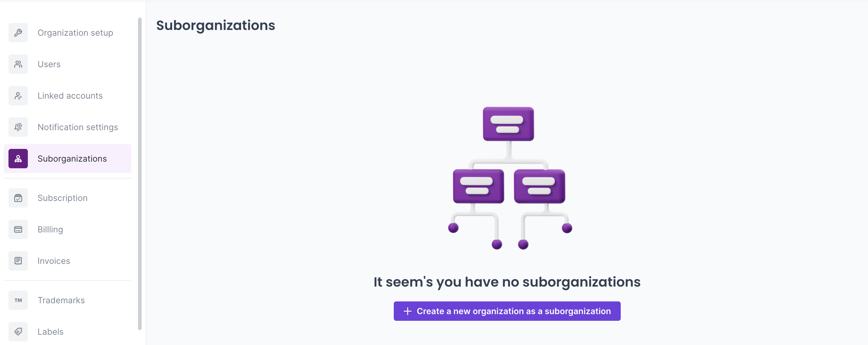Click the purple Suborganizations hierarchy icon
This screenshot has height=345, width=868.
pyautogui.click(x=18, y=159)
